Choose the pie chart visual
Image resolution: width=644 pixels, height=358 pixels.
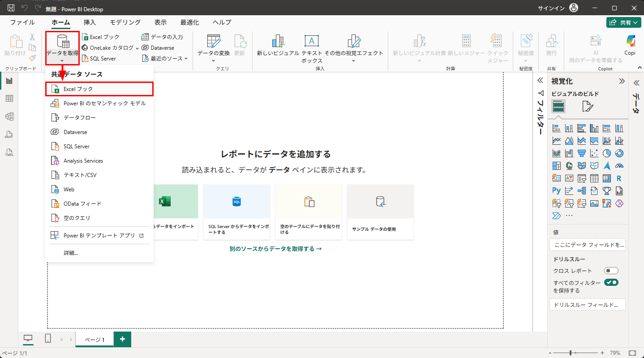(607, 153)
